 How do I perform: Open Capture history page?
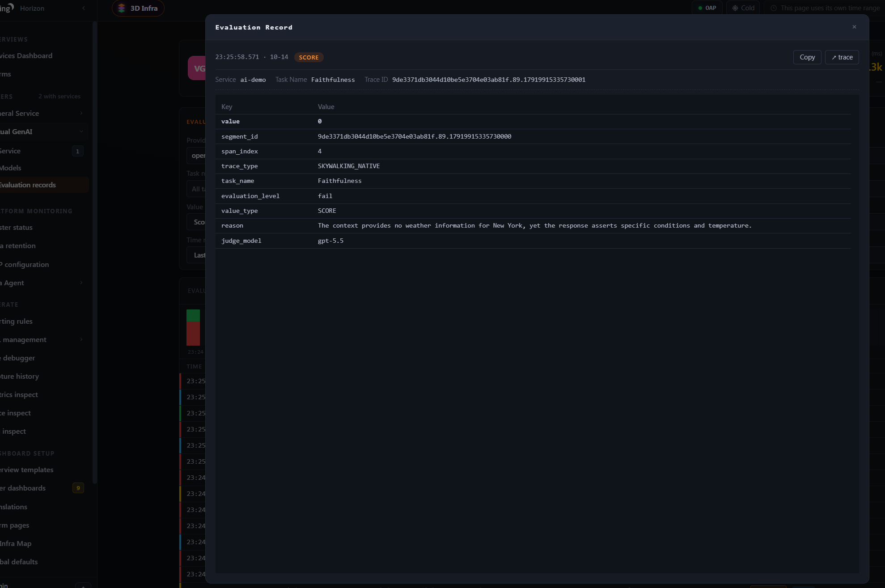tap(20, 376)
